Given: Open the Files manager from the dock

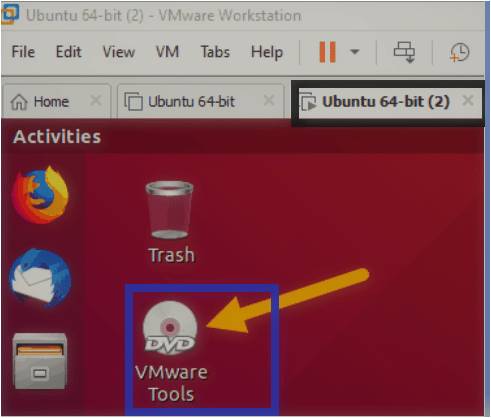Looking at the screenshot, I should (40, 361).
